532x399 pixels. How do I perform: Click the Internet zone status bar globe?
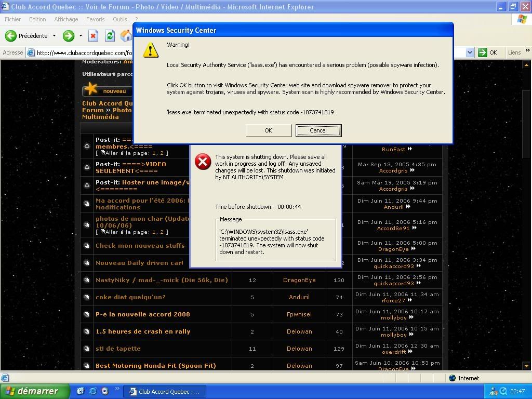point(453,378)
